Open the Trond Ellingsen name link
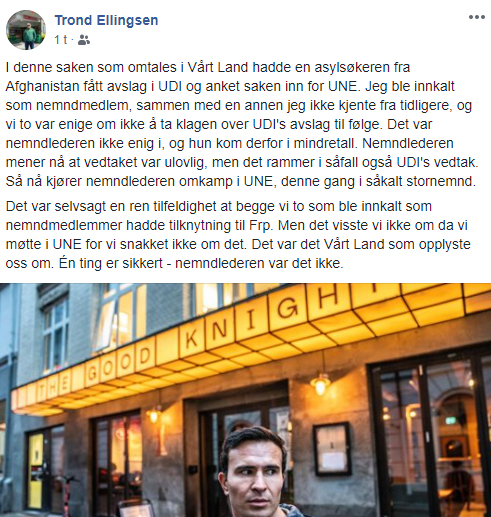This screenshot has width=491, height=517. click(106, 20)
